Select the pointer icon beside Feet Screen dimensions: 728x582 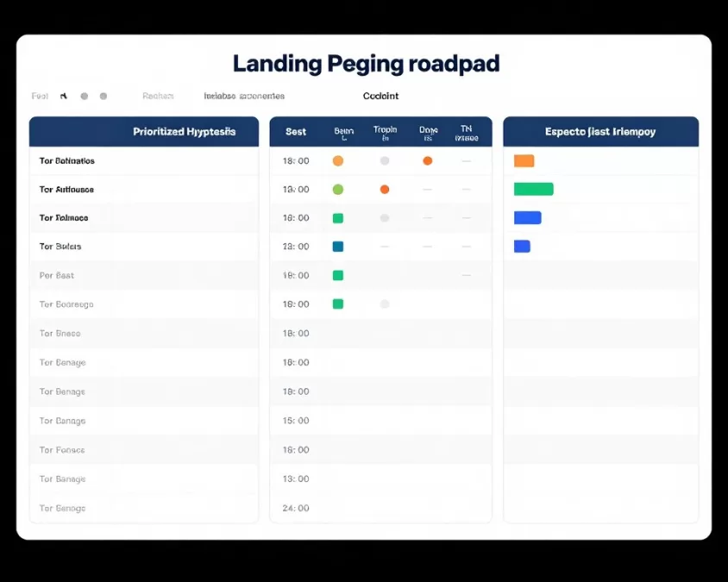click(63, 95)
